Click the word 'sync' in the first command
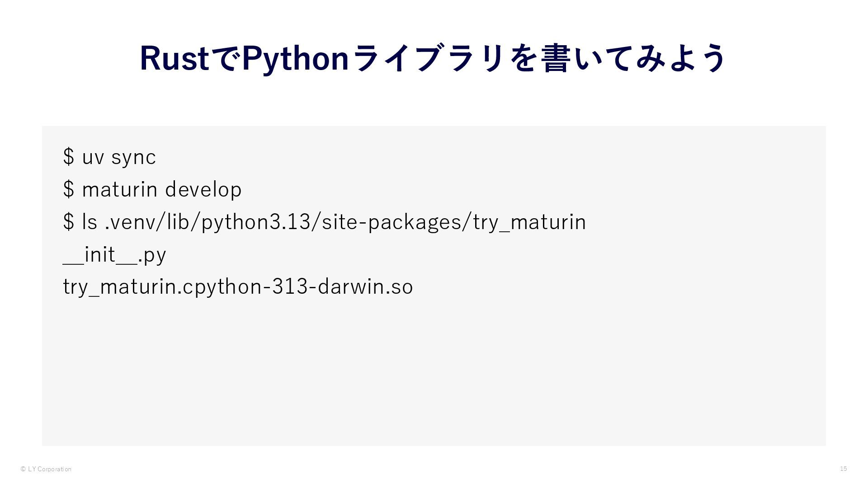Viewport: 868px width, 488px height. 134,158
